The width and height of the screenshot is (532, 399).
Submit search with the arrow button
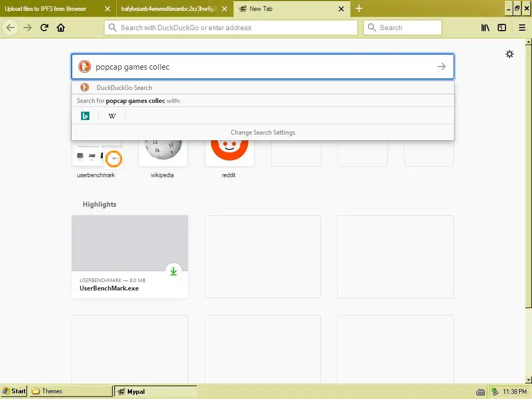point(442,66)
